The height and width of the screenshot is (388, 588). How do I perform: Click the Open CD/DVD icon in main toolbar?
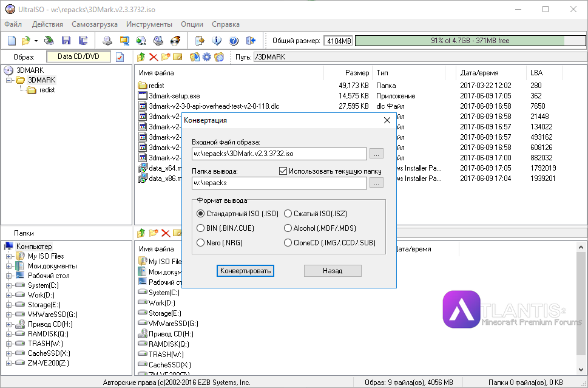[x=49, y=41]
